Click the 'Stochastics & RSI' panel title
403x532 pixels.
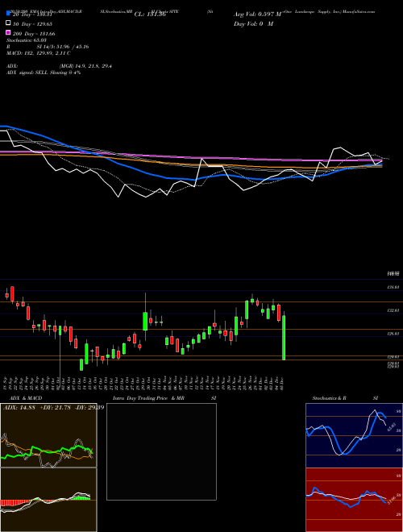(x=345, y=398)
